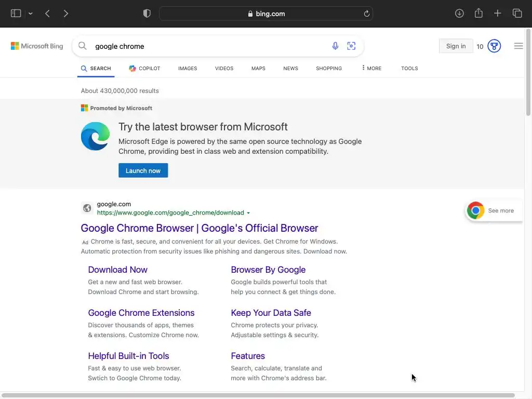The image size is (532, 399).
Task: Click the Sign in button
Action: point(456,46)
